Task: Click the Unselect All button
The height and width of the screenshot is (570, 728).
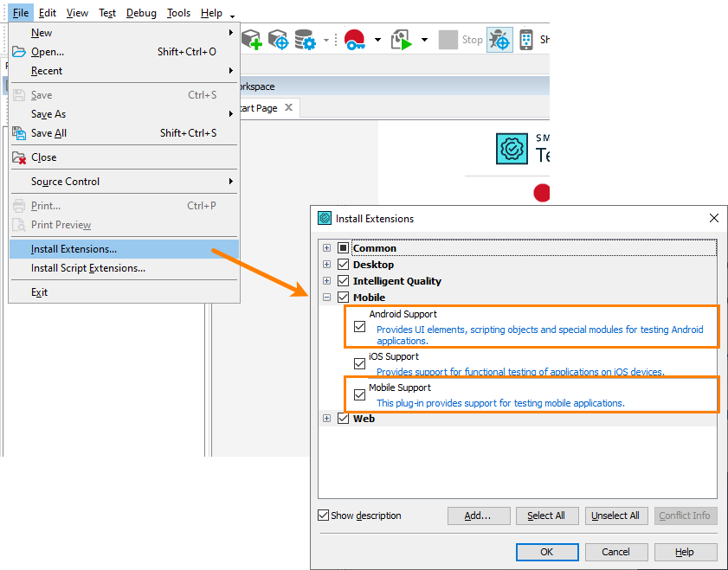Action: [x=615, y=516]
